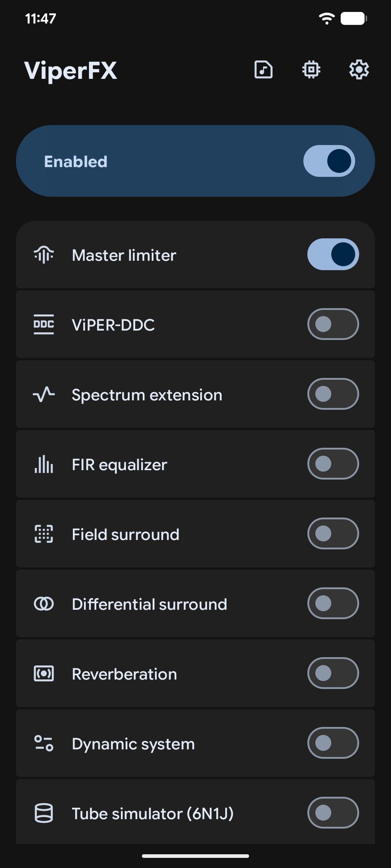The width and height of the screenshot is (391, 868).
Task: Switch on the Tube simulator (6N1J) toggle
Action: (333, 813)
